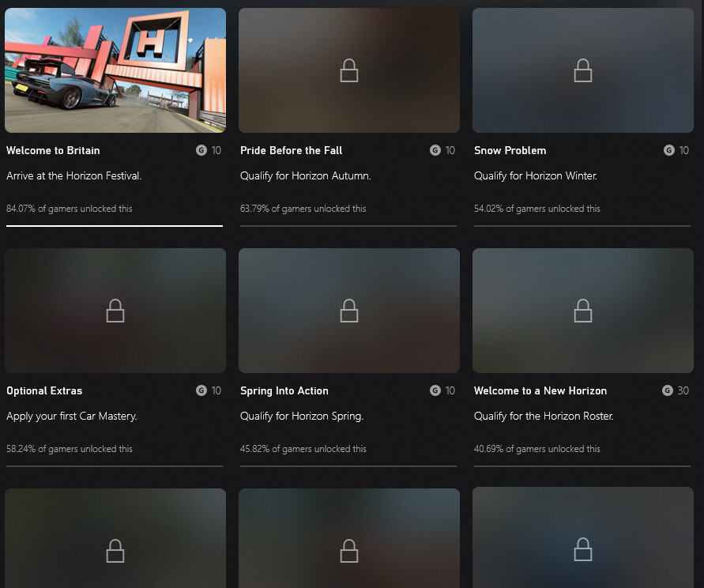Screen dimensions: 704x588
Task: Click the 10 gamerscore value on Welcome to Britain
Action: (x=216, y=150)
